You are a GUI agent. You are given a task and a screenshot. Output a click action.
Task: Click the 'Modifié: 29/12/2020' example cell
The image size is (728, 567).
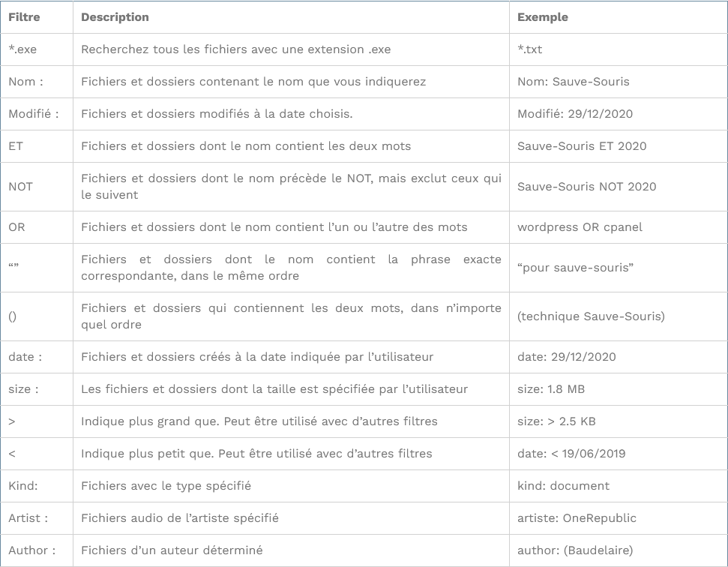[x=575, y=114]
